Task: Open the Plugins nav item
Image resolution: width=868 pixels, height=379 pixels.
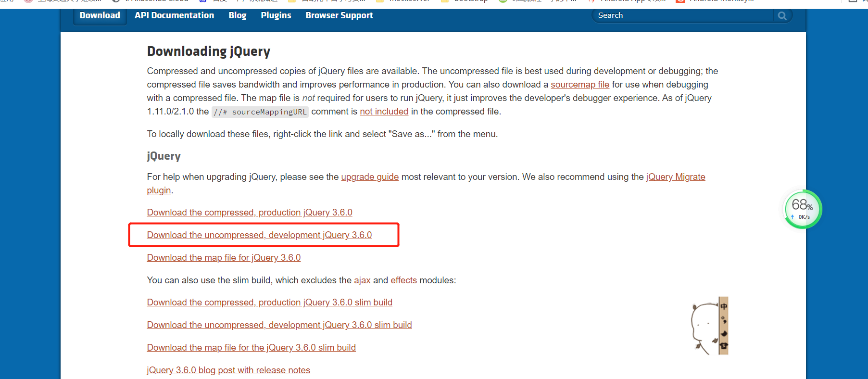Action: [276, 15]
